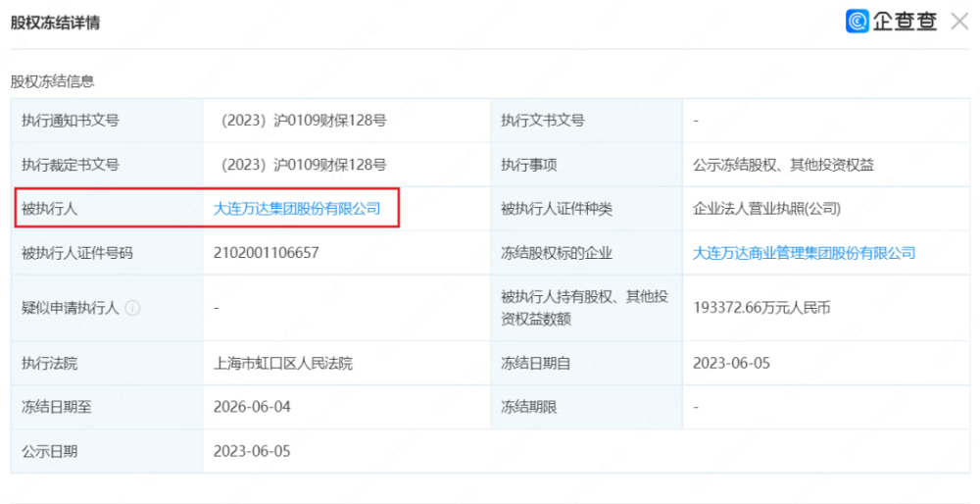Click the 公示冻结股权、其他投资权益 cell
Viewport: 980px width, 504px height.
click(x=825, y=165)
